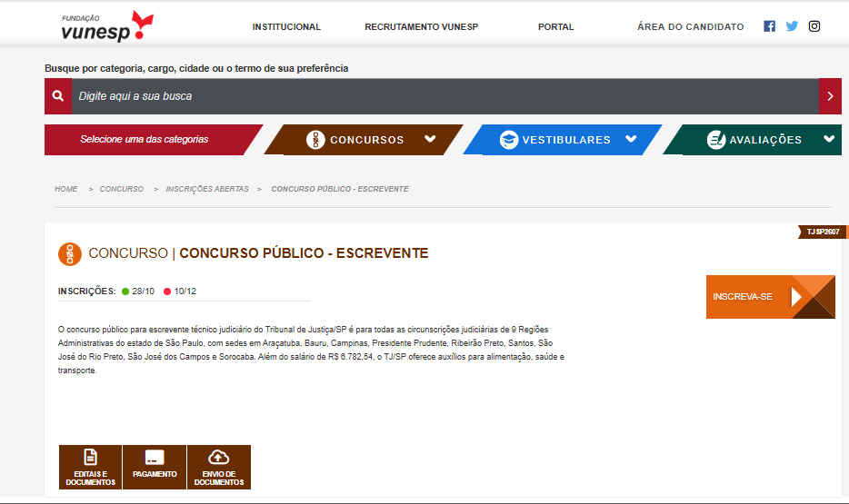
Task: Click the white arrow on Inscreva-se banner
Action: tap(796, 297)
